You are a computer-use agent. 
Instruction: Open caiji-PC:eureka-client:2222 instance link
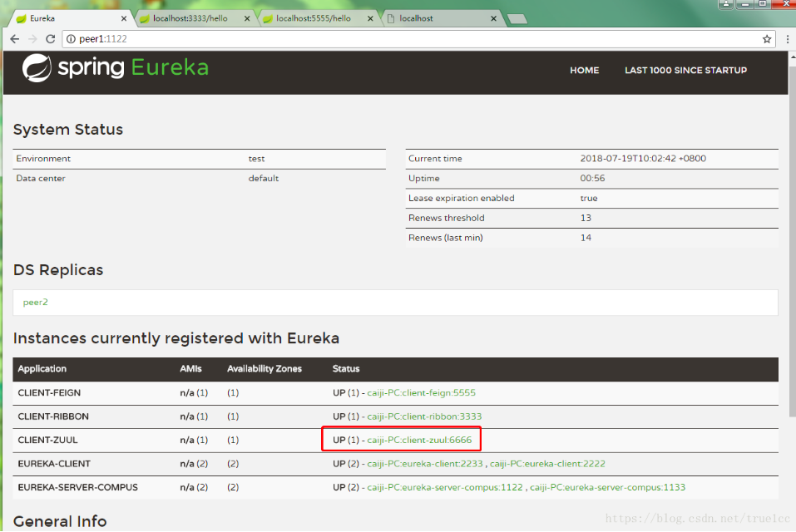click(x=547, y=464)
